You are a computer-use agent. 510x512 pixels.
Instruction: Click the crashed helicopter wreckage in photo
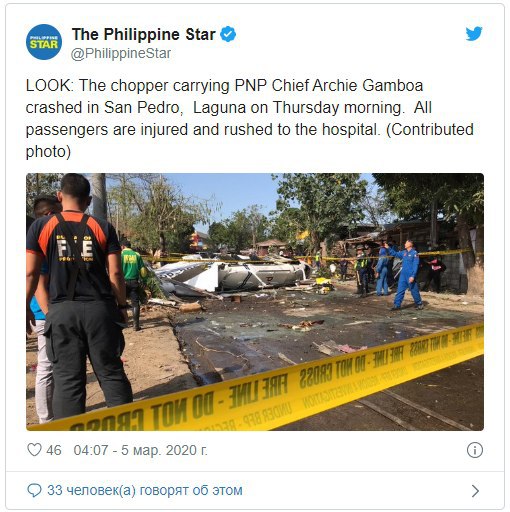233,275
